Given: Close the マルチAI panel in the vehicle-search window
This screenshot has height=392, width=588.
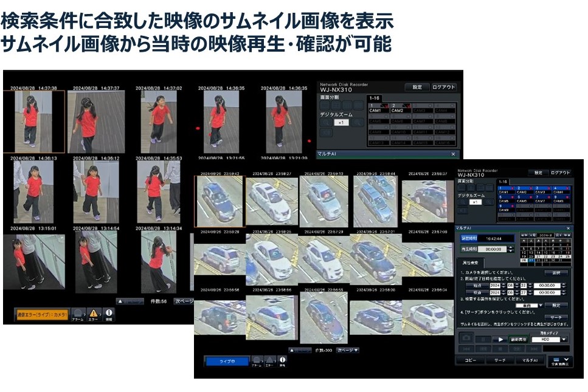Looking at the screenshot, I should (568, 229).
